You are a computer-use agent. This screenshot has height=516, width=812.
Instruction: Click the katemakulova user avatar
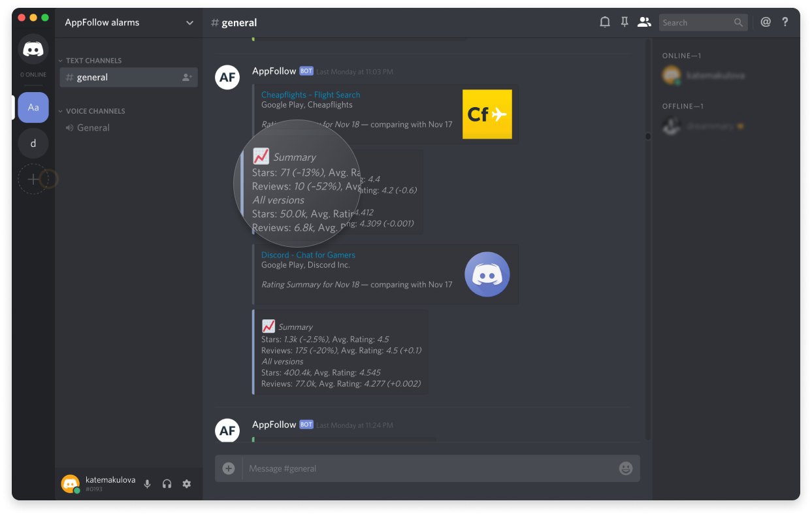pyautogui.click(x=70, y=484)
